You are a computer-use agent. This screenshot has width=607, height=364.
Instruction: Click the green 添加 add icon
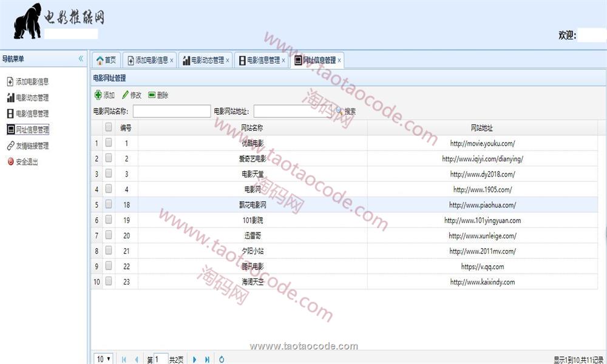point(98,95)
